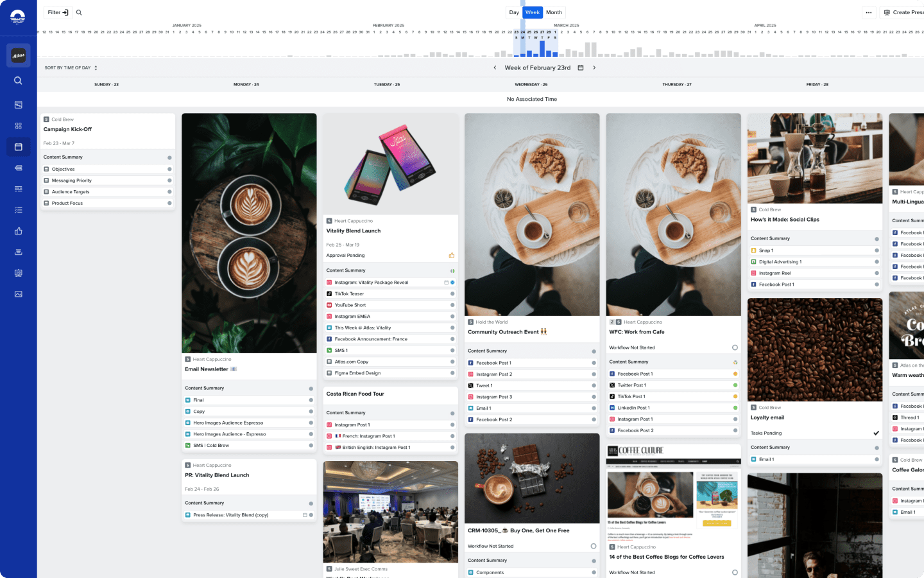Image resolution: width=924 pixels, height=578 pixels.
Task: Toggle the Tasks Pending checkmark on Loyalty email
Action: [x=877, y=433]
